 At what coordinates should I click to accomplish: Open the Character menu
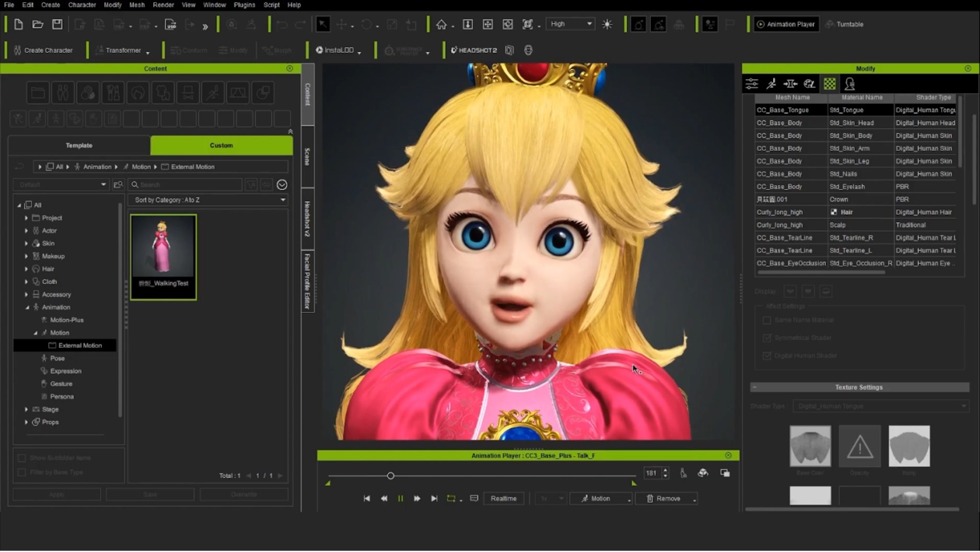point(82,5)
